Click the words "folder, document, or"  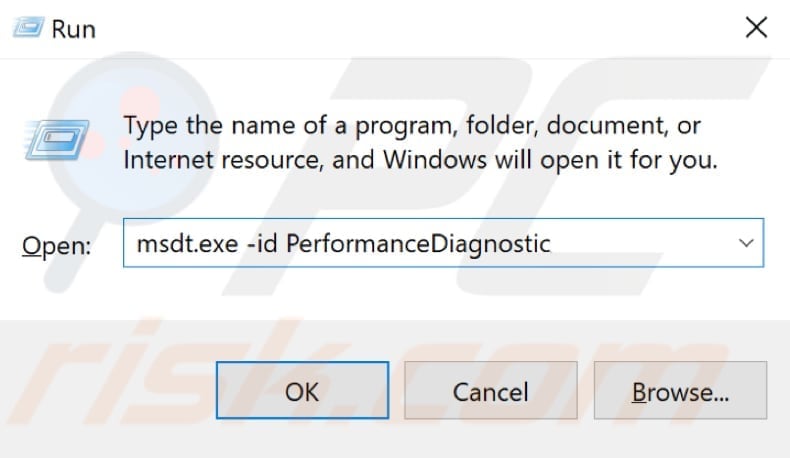click(x=599, y=127)
